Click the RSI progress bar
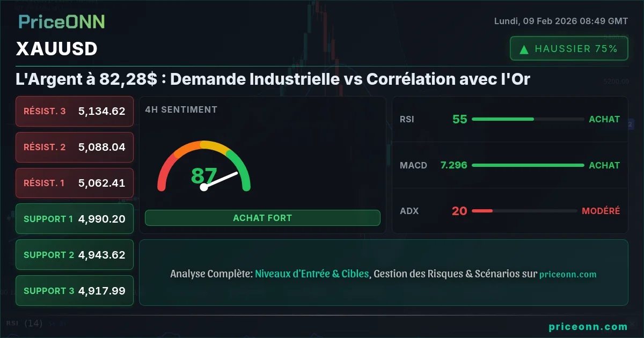 click(x=528, y=119)
